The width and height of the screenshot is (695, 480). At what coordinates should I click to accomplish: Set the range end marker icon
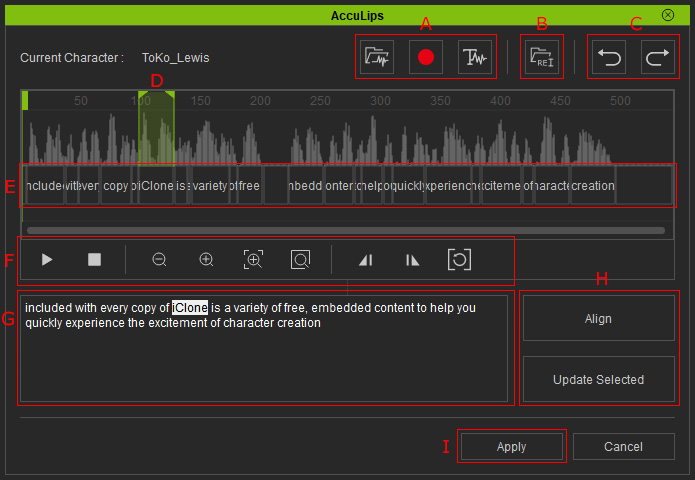[412, 260]
